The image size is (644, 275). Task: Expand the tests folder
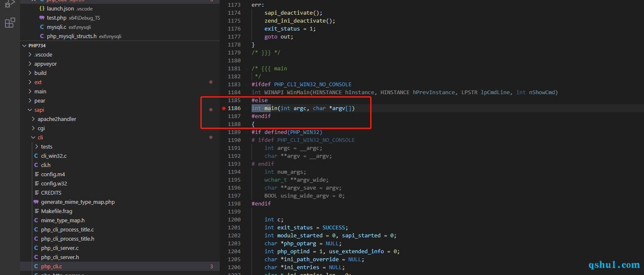click(36, 146)
